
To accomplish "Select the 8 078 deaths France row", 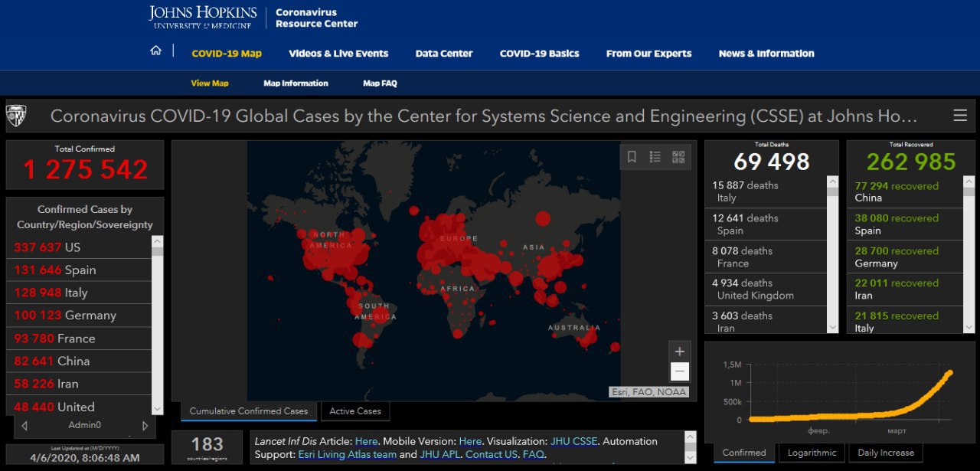I will (x=766, y=257).
